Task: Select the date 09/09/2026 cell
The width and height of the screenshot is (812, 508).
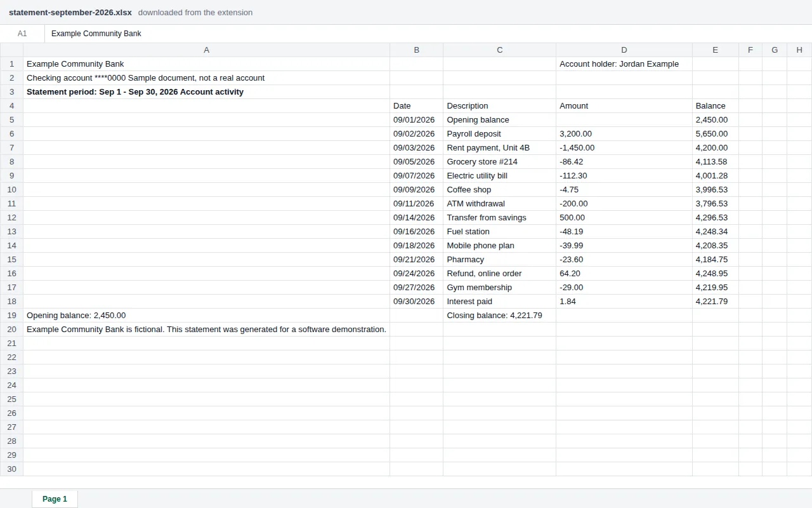Action: pyautogui.click(x=416, y=190)
